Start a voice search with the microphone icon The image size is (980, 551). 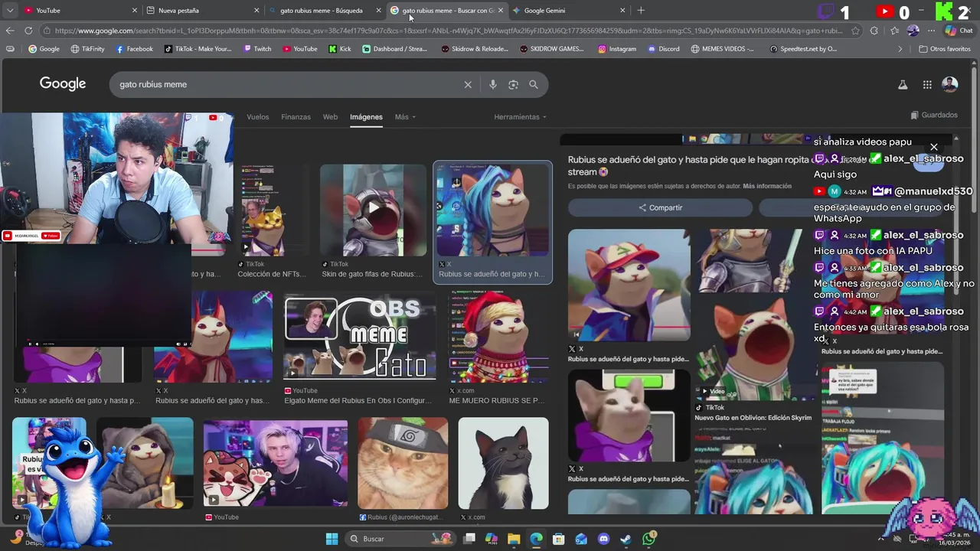[x=492, y=84]
